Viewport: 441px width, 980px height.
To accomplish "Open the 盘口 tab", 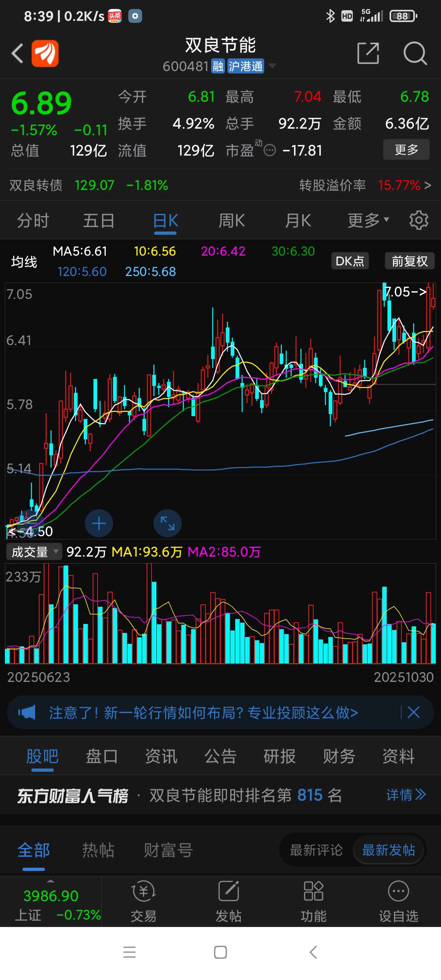I will [102, 756].
